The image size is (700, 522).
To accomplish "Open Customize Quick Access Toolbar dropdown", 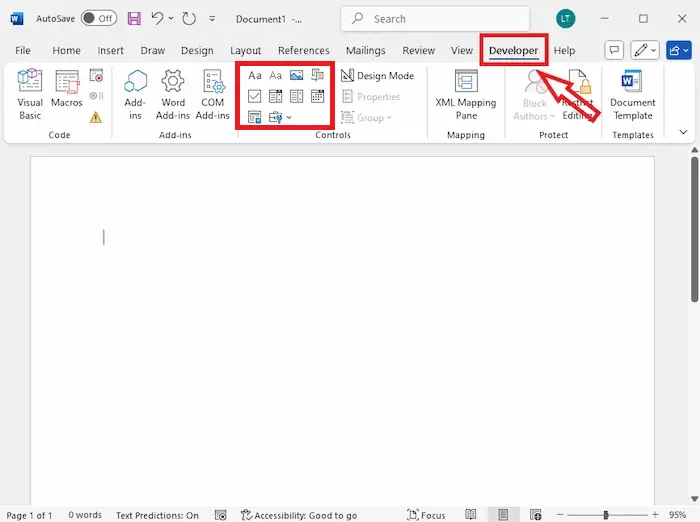I will 212,19.
